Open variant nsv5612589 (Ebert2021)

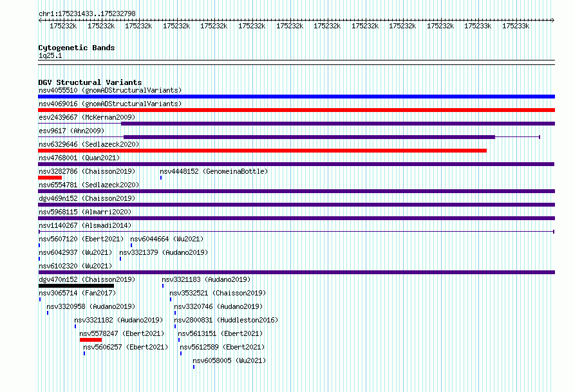222,347
